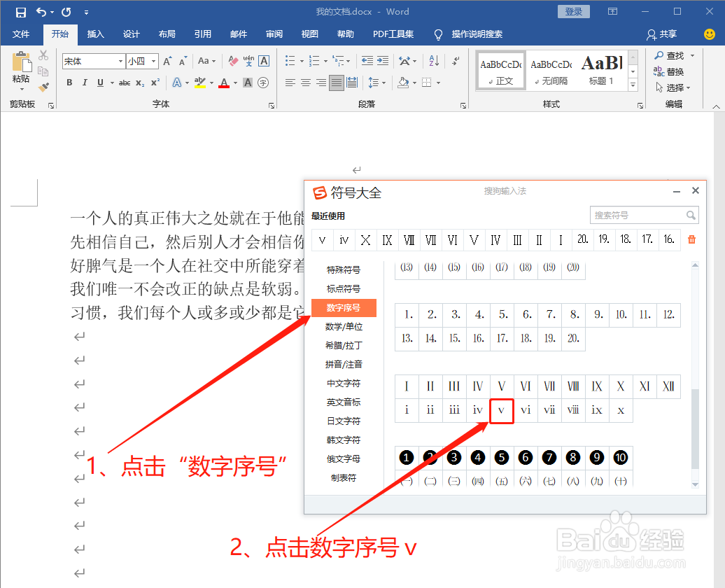Viewport: 725px width, 588px height.
Task: Insert the Roman numeral Ⅻ symbol
Action: tap(668, 386)
